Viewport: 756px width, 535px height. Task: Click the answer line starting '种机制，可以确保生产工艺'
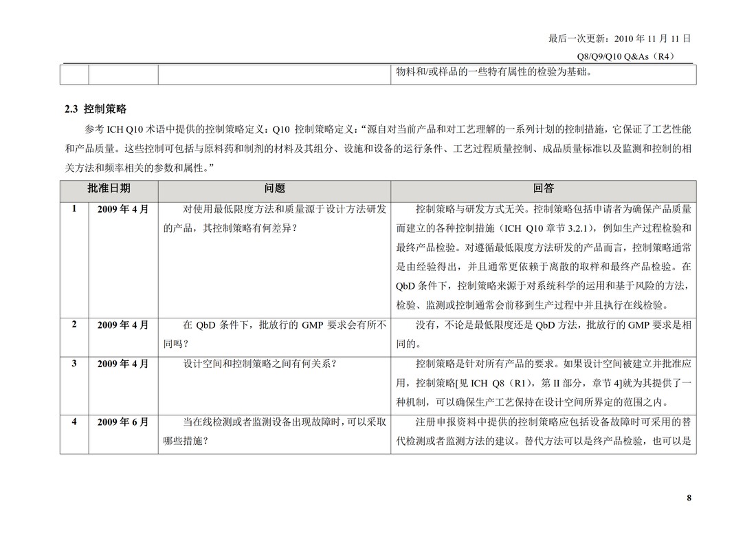tap(532, 402)
